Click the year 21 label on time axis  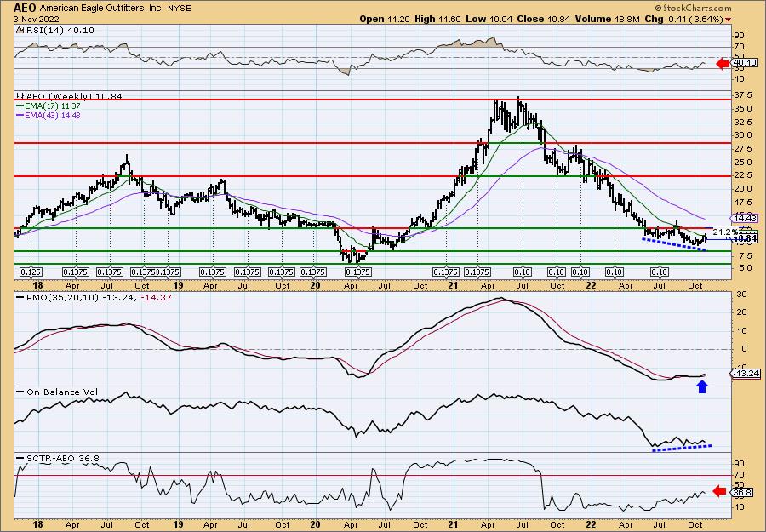point(454,285)
